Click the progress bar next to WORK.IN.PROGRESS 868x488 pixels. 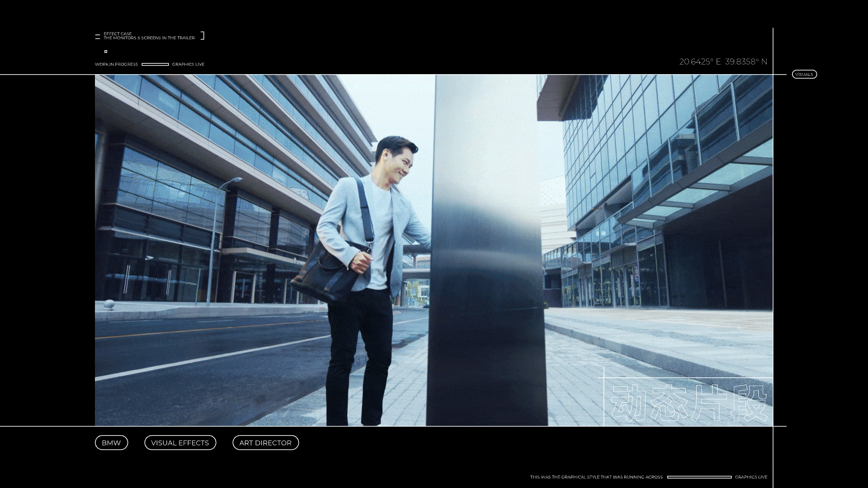click(155, 64)
